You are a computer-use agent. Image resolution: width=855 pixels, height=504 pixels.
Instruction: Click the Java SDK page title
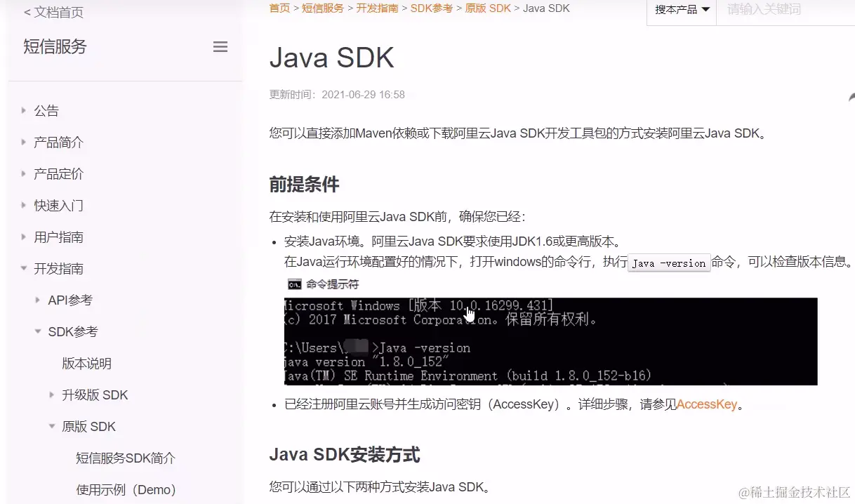point(331,58)
